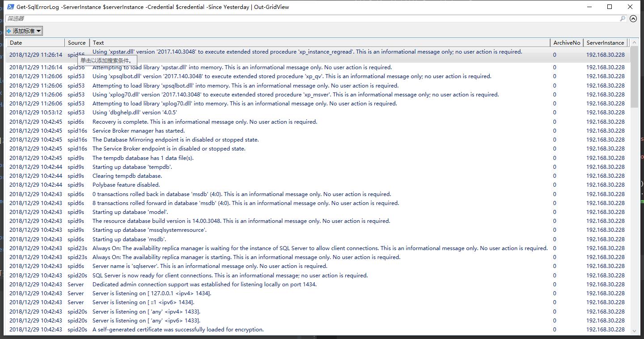Viewport: 644px width, 339px height.
Task: Click spid23s source cell in "availability replica manager is starting" row
Action: tap(77, 257)
